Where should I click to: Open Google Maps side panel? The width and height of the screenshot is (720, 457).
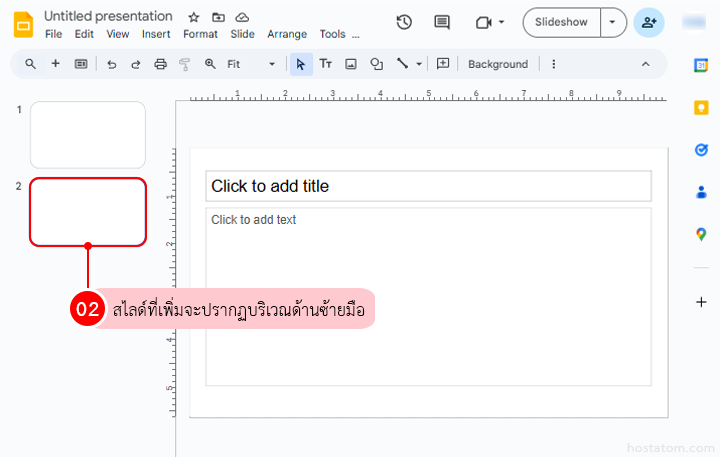(701, 234)
